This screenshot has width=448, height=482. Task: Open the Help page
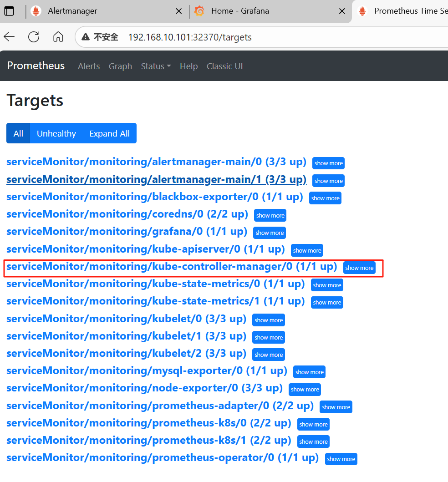pos(189,66)
